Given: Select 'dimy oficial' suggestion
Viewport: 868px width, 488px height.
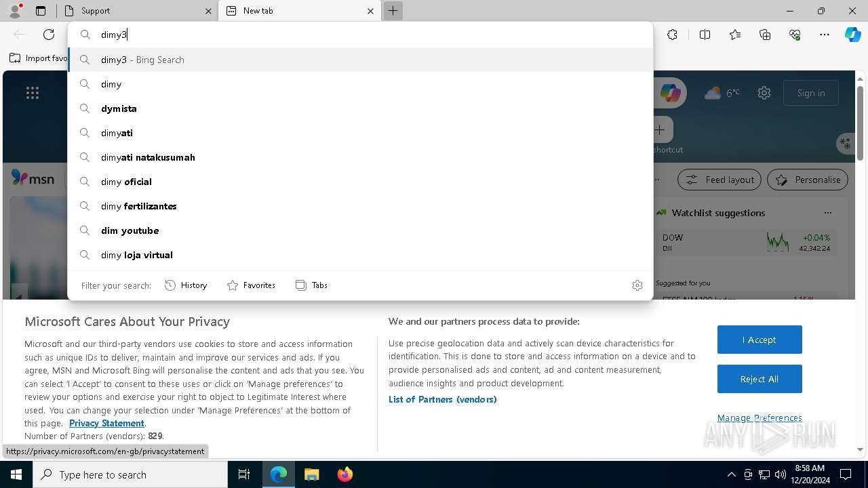Looking at the screenshot, I should [360, 182].
